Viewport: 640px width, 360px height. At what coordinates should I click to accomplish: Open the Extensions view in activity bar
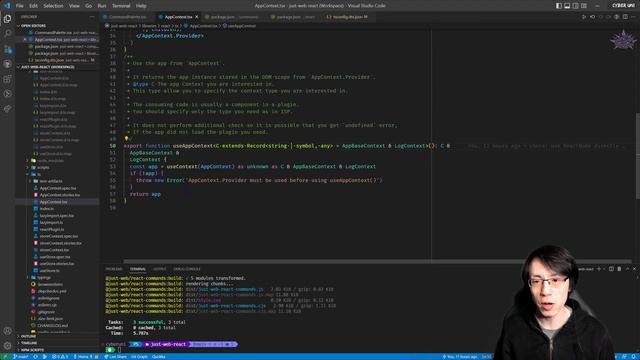click(x=7, y=79)
